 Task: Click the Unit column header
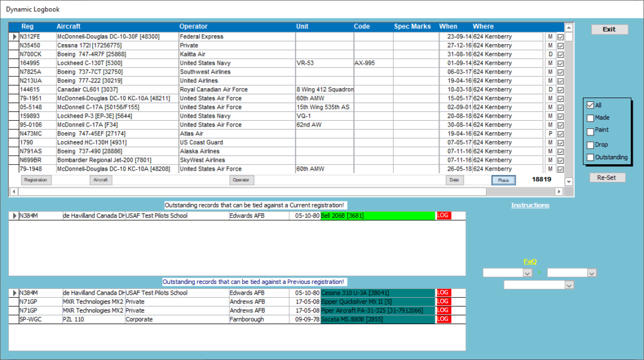point(303,26)
